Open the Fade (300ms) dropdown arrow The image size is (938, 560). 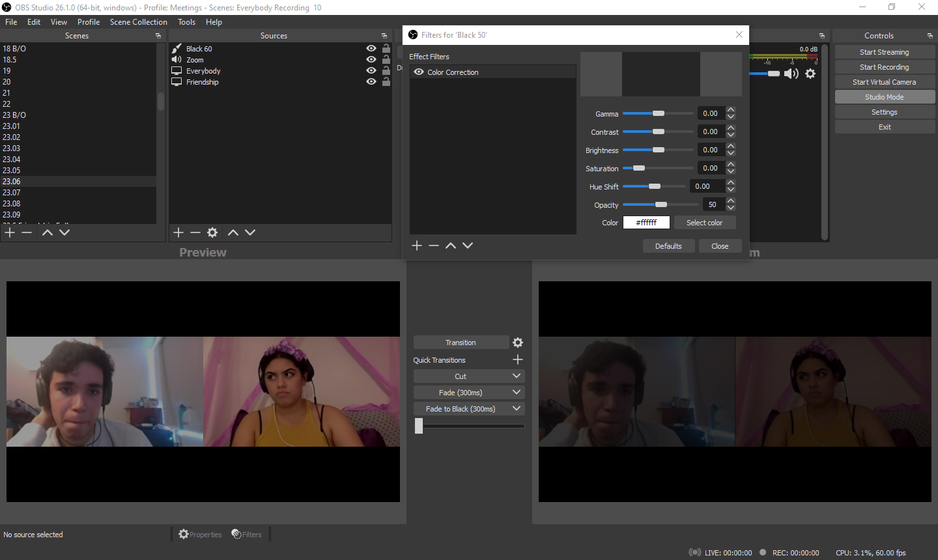tap(517, 392)
